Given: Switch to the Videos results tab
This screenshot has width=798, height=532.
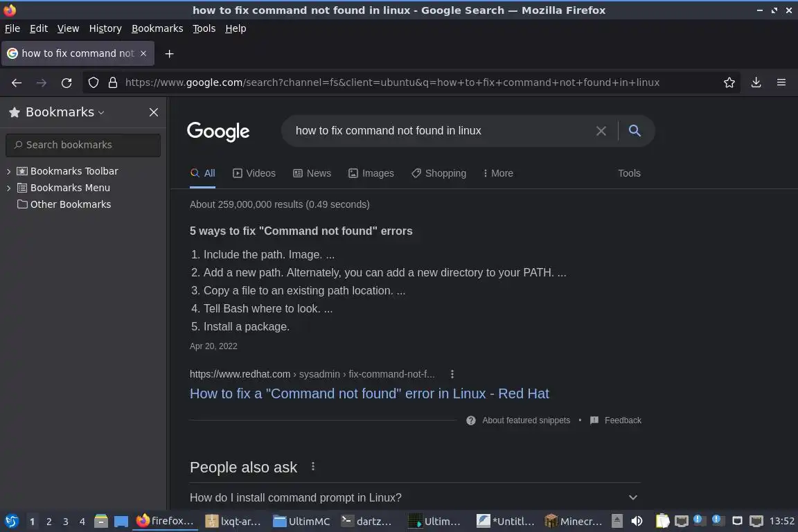Looking at the screenshot, I should [254, 173].
